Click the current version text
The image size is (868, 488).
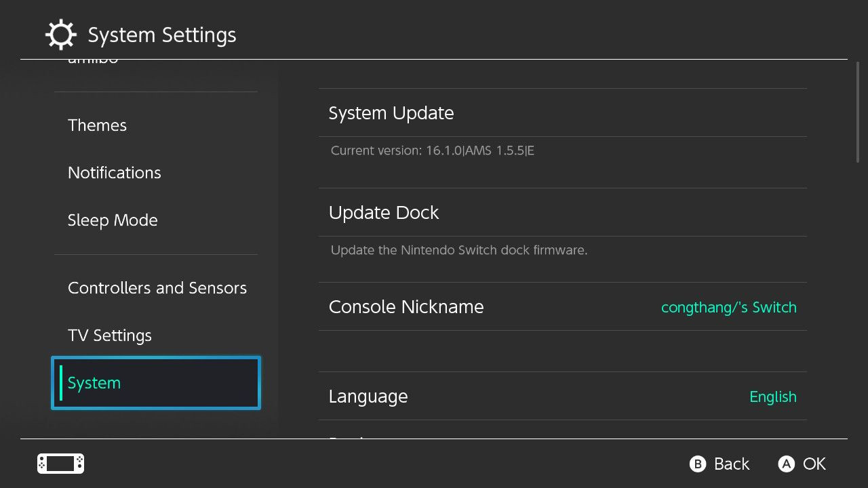pos(432,150)
